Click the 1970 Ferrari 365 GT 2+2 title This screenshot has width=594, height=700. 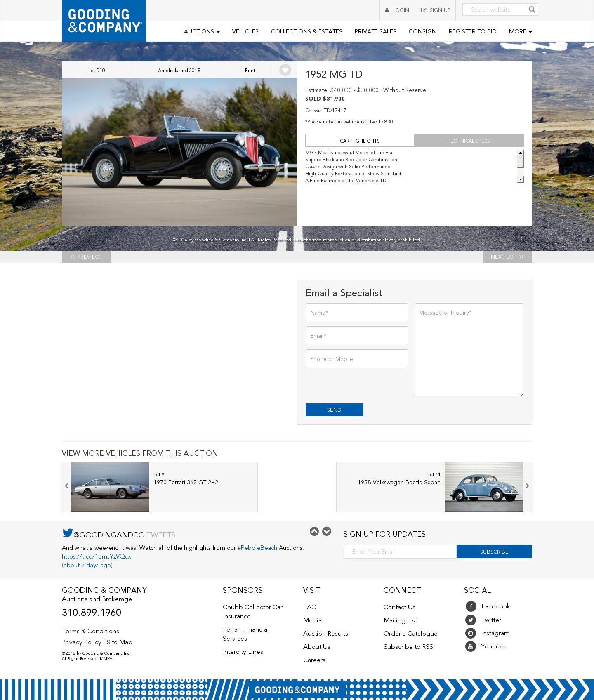pyautogui.click(x=186, y=482)
